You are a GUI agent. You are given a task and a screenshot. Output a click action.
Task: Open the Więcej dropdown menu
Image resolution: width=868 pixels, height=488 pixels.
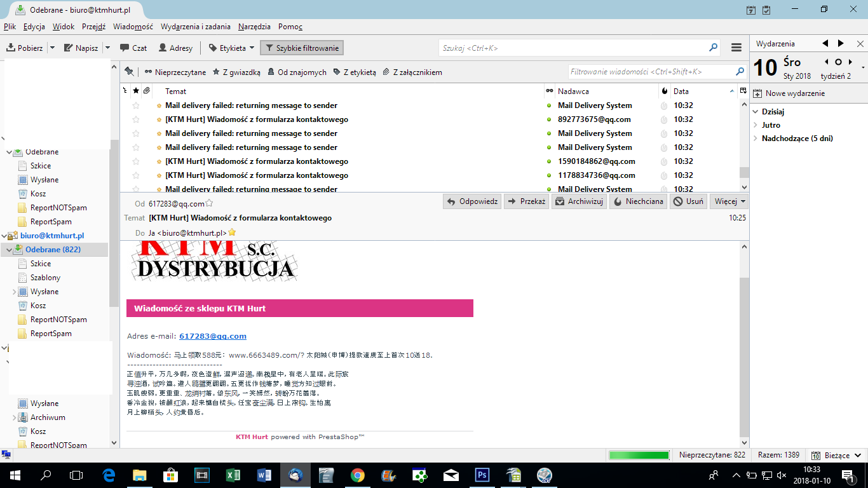729,201
